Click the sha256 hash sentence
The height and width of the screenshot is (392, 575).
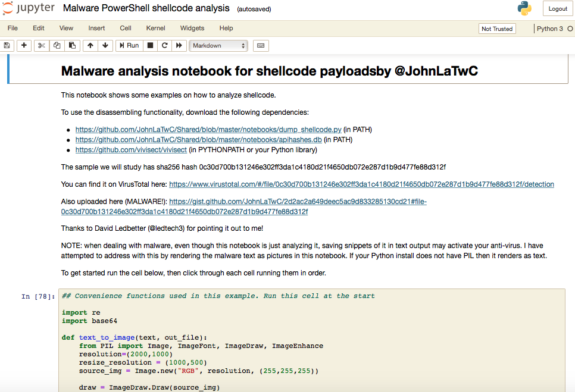[x=254, y=167]
